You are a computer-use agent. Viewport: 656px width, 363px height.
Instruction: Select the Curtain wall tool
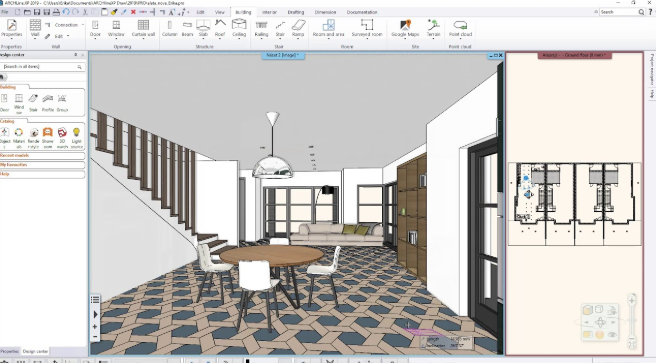point(143,28)
